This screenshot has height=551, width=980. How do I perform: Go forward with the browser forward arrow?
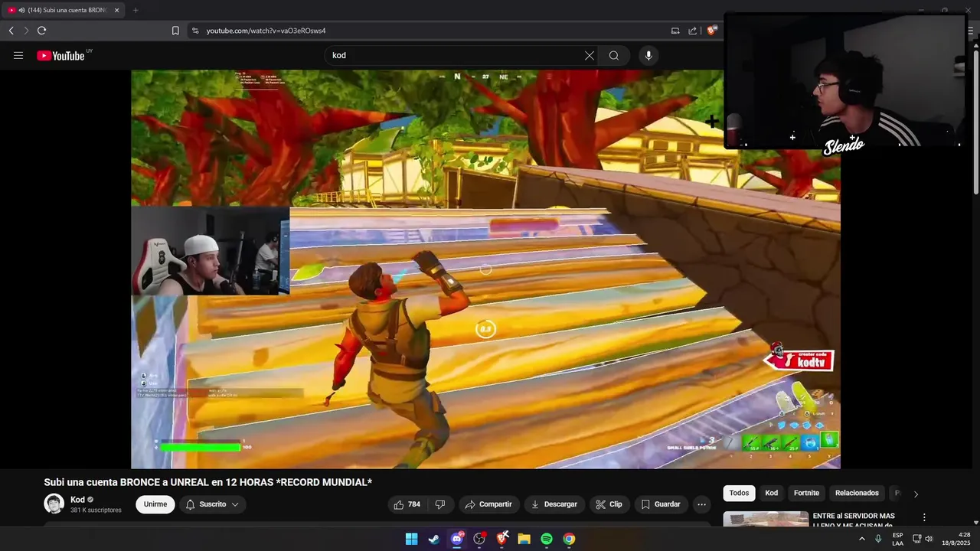[26, 31]
